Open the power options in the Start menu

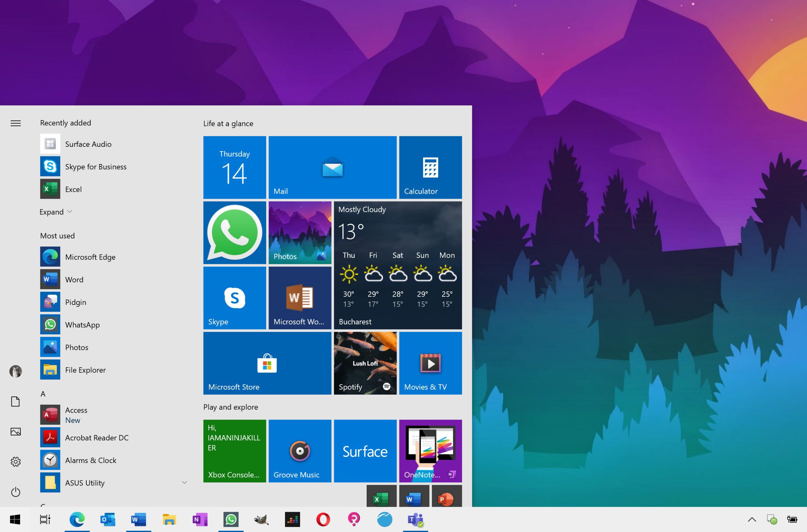coord(15,492)
